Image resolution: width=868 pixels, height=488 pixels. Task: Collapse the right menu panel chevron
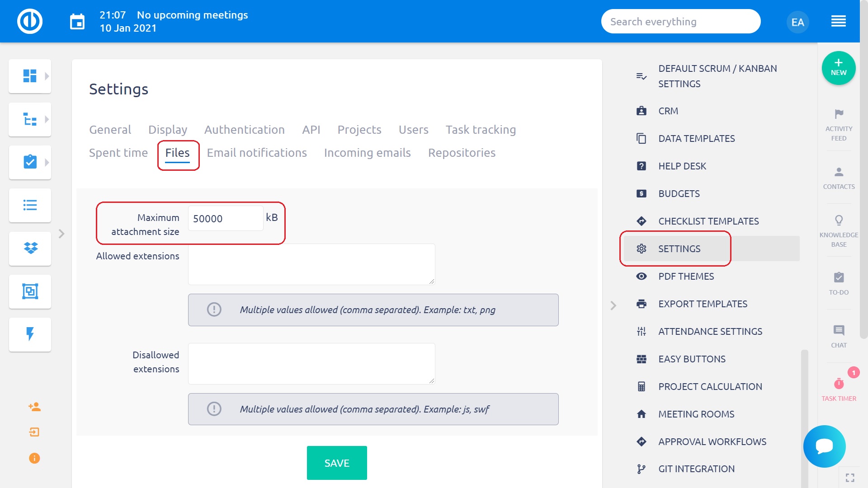click(x=613, y=305)
